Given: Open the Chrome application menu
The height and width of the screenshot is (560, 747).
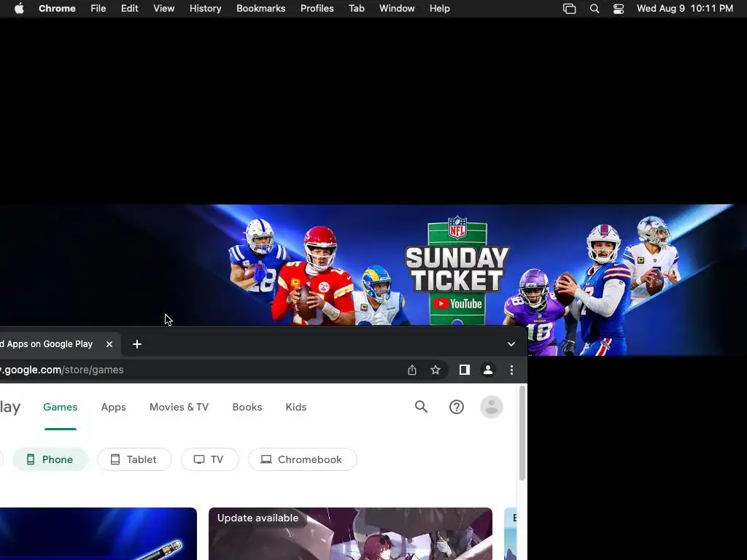Looking at the screenshot, I should tap(57, 9).
